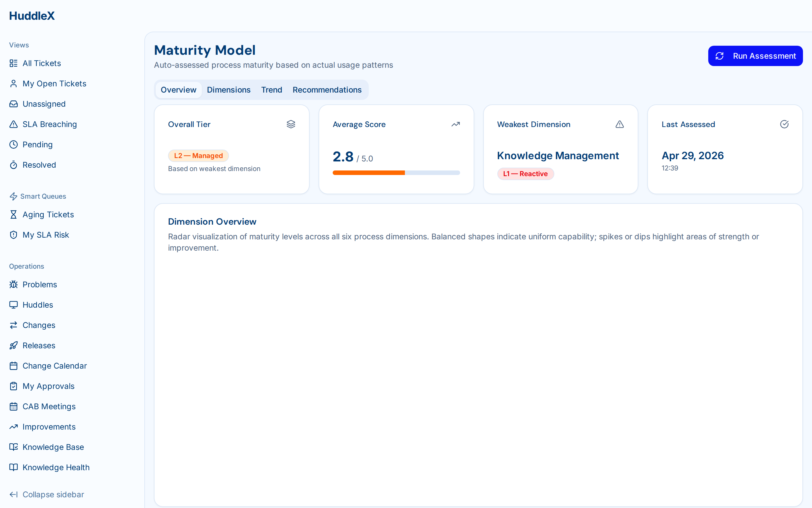Open the Recommendations tab
This screenshot has width=812, height=508.
click(x=327, y=90)
